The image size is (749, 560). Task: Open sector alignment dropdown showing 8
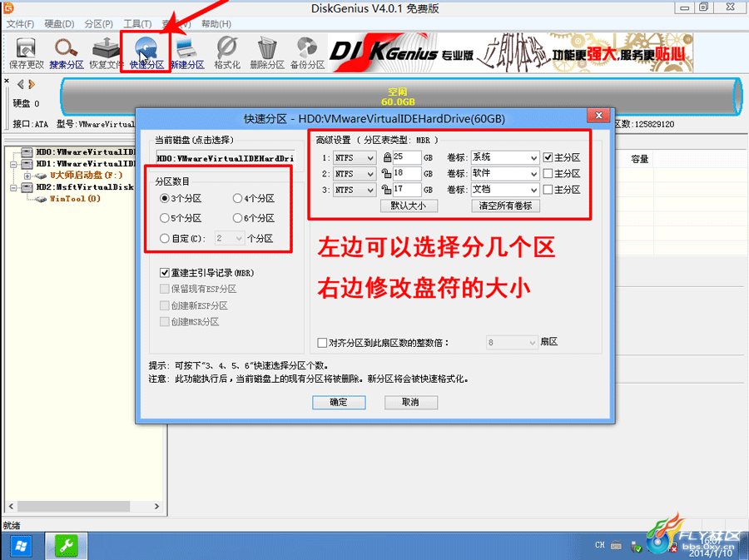(512, 342)
